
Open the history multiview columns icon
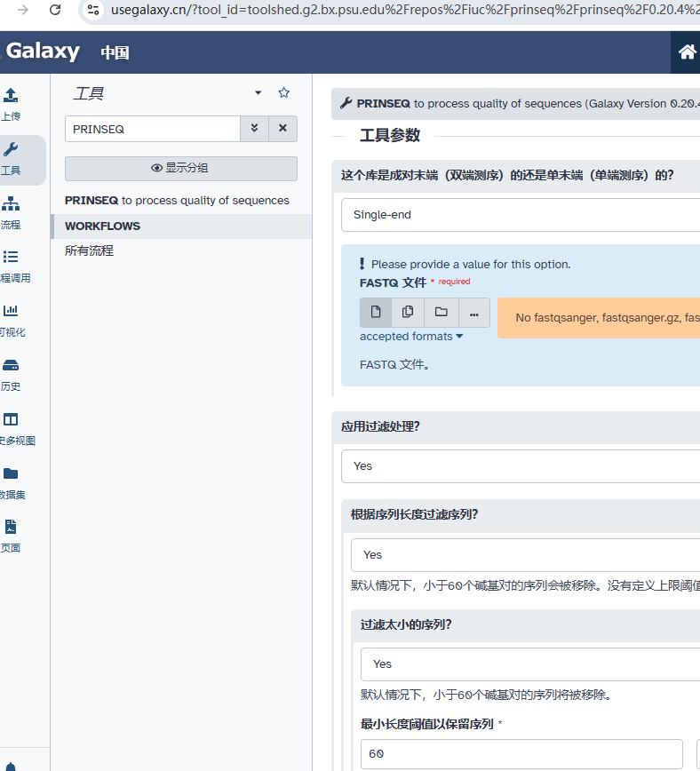pos(11,419)
